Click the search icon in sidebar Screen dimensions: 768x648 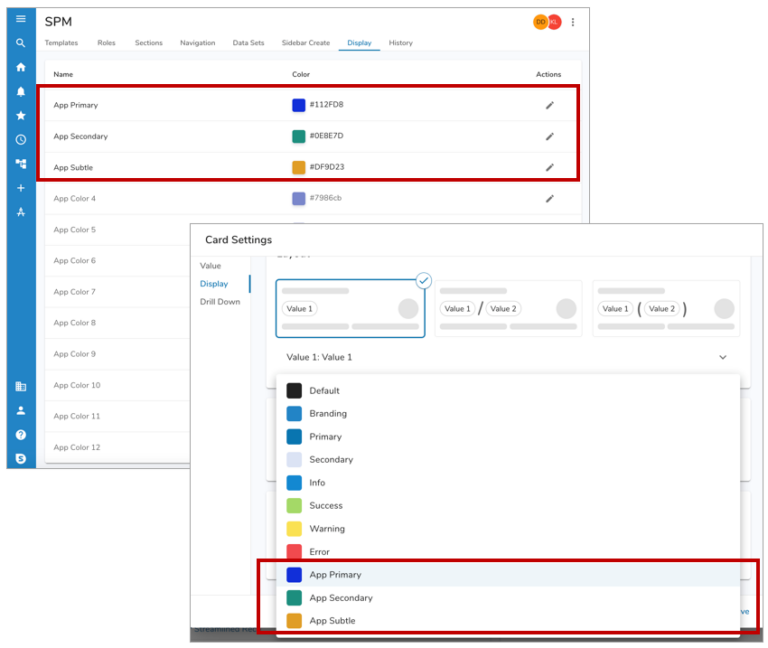click(20, 43)
